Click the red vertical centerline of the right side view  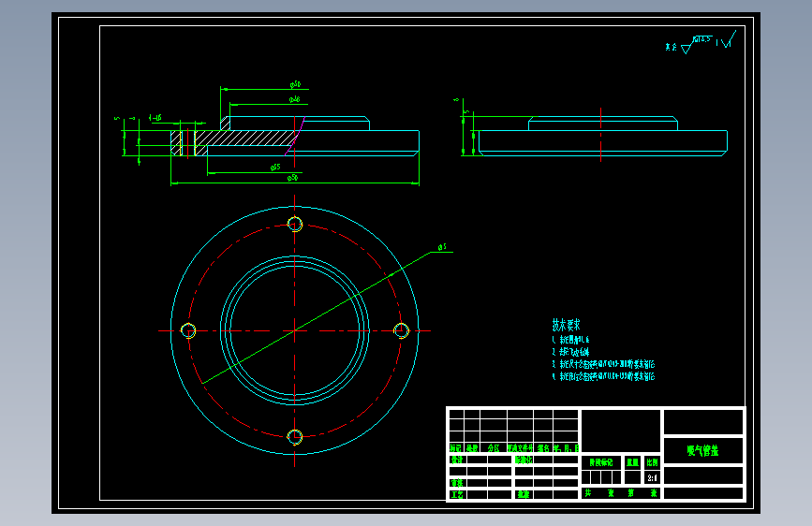click(600, 135)
